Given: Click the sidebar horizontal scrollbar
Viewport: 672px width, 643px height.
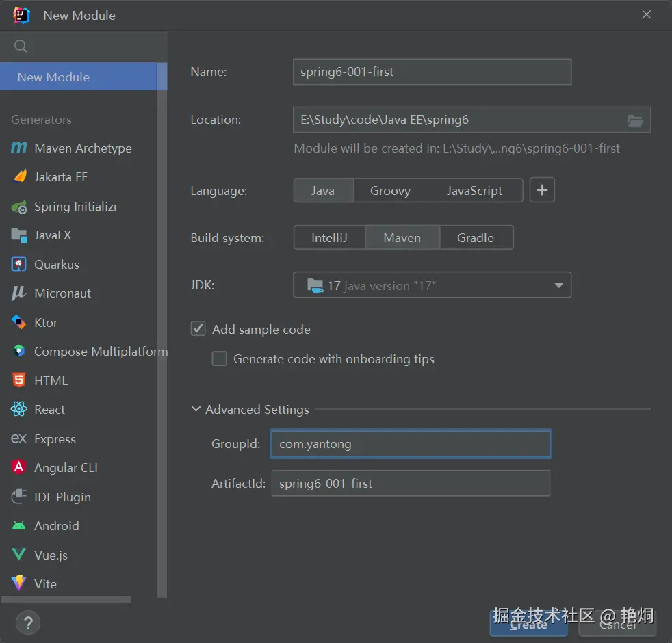Looking at the screenshot, I should click(65, 599).
